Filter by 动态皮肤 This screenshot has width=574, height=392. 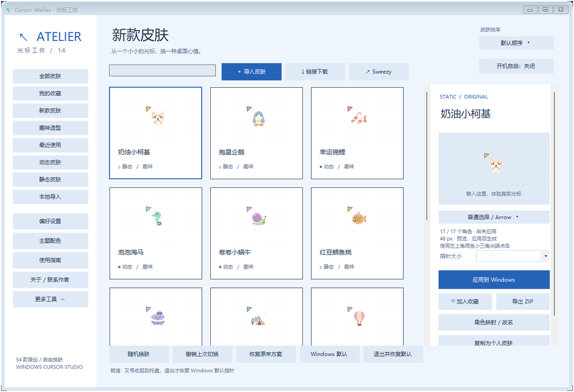click(x=50, y=162)
